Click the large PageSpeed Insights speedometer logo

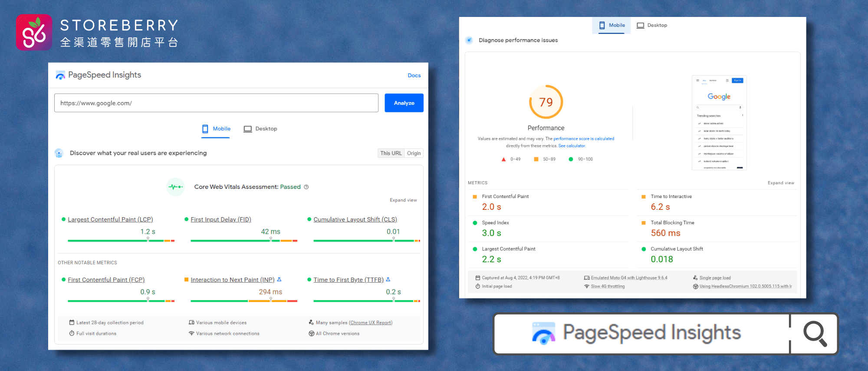544,334
